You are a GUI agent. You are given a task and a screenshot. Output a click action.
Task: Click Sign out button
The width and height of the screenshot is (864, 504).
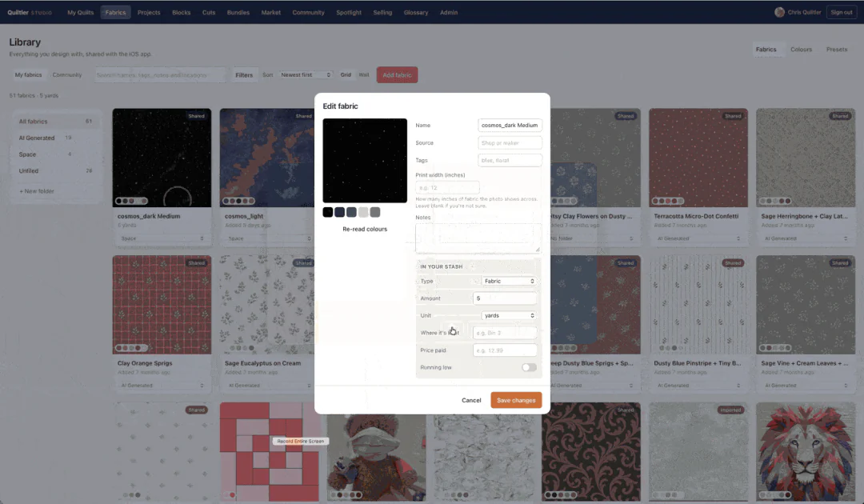(842, 12)
